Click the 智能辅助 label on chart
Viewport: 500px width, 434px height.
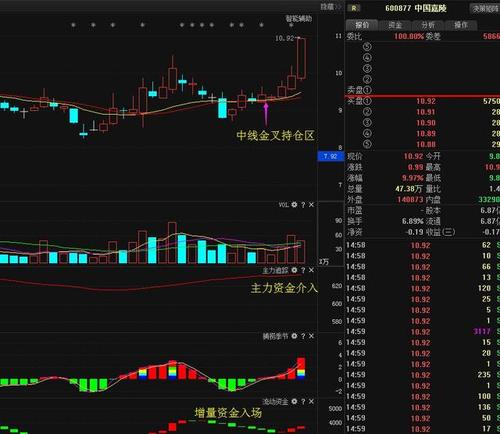tap(299, 19)
